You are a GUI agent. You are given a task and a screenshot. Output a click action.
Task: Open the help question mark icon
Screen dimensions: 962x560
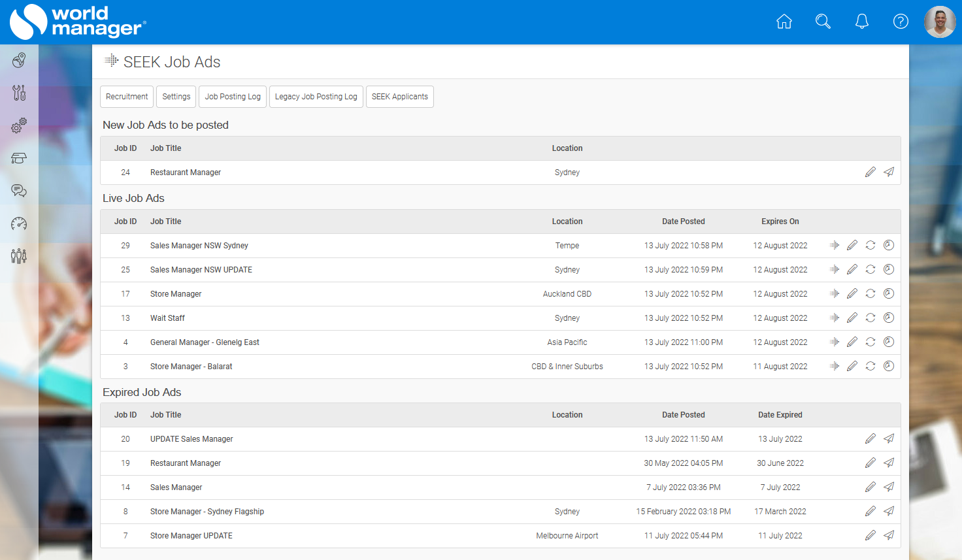tap(901, 22)
